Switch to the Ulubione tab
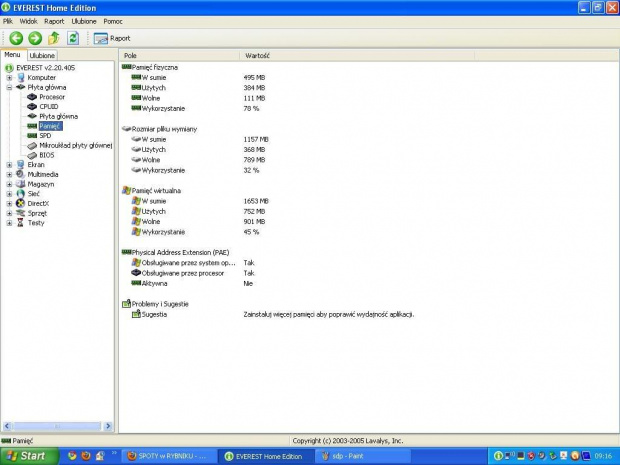Screen dimensions: 620x465 [42, 56]
